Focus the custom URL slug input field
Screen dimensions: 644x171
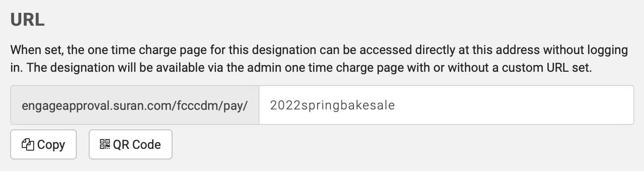coord(446,105)
